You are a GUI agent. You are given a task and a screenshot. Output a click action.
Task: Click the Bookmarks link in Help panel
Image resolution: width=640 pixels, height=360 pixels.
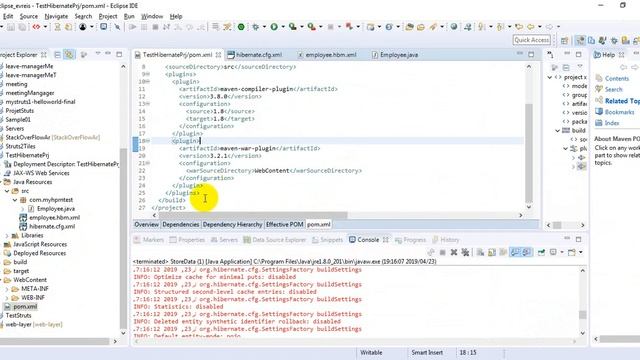(x=619, y=112)
